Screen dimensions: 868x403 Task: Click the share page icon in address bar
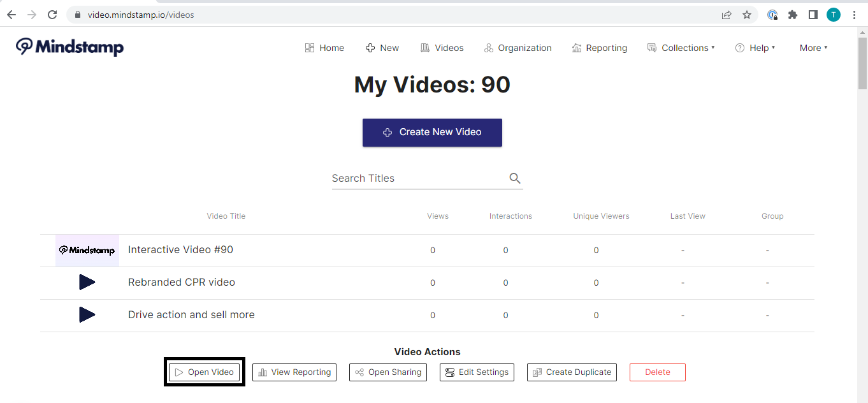tap(727, 15)
